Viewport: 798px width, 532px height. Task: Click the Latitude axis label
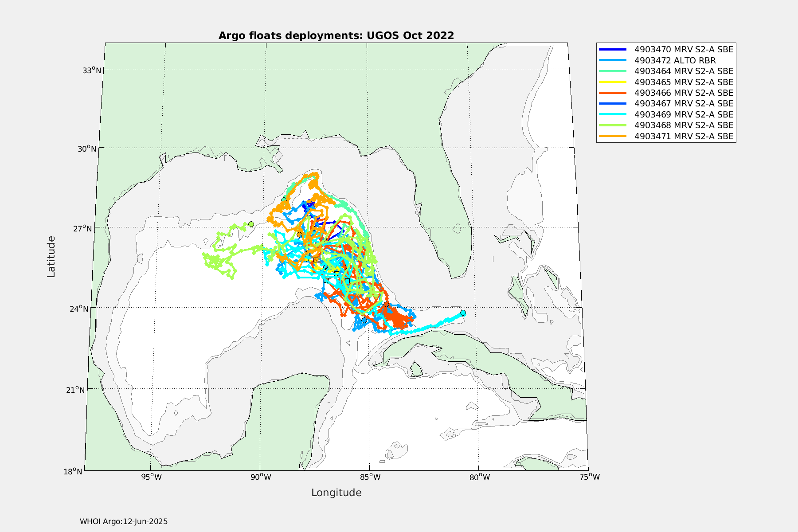51,257
